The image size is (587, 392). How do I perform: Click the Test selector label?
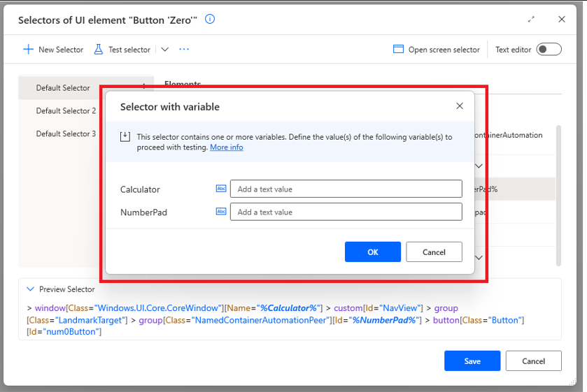(129, 50)
